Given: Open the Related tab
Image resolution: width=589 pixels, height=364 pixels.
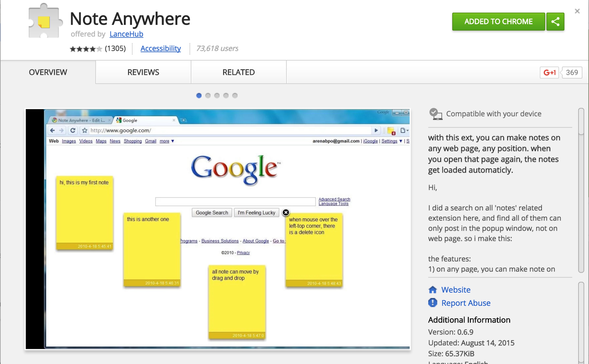Looking at the screenshot, I should (x=238, y=72).
